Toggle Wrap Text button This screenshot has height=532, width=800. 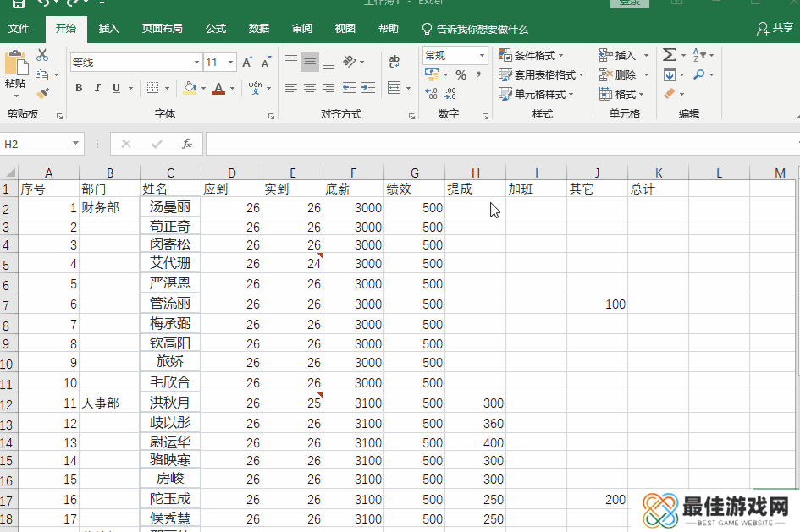tap(394, 62)
